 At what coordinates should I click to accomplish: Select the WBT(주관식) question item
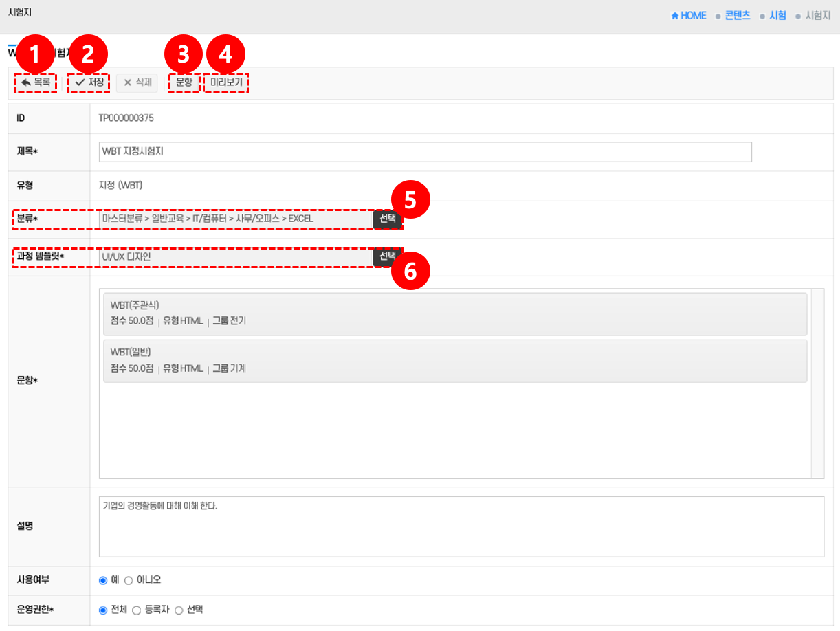click(454, 313)
